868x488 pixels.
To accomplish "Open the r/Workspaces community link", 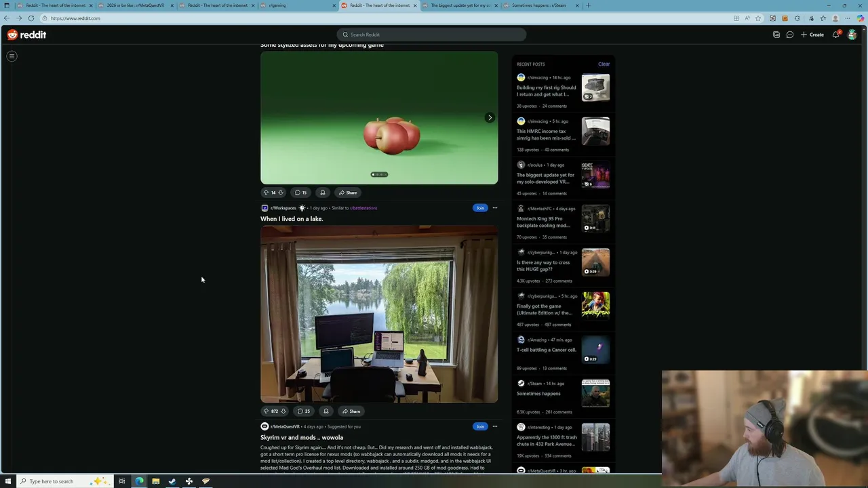I will click(x=283, y=208).
